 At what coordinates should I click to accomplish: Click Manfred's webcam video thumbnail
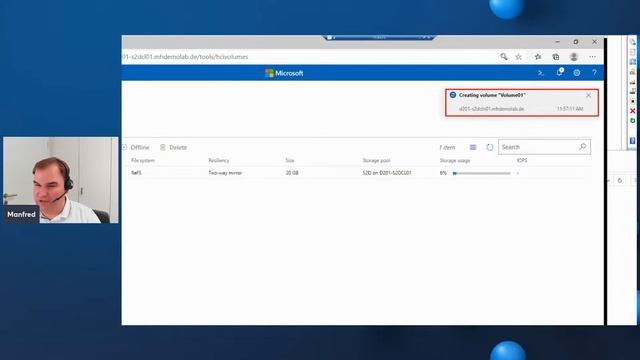tap(61, 180)
